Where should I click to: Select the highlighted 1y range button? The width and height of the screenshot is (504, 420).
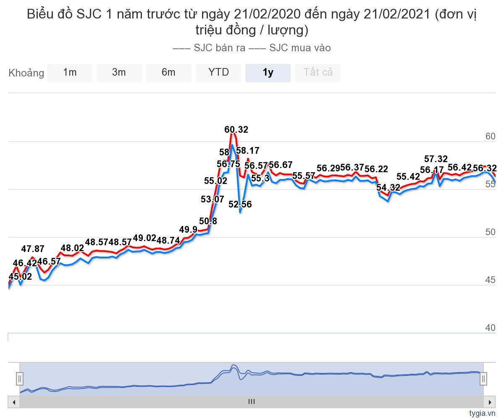[268, 73]
